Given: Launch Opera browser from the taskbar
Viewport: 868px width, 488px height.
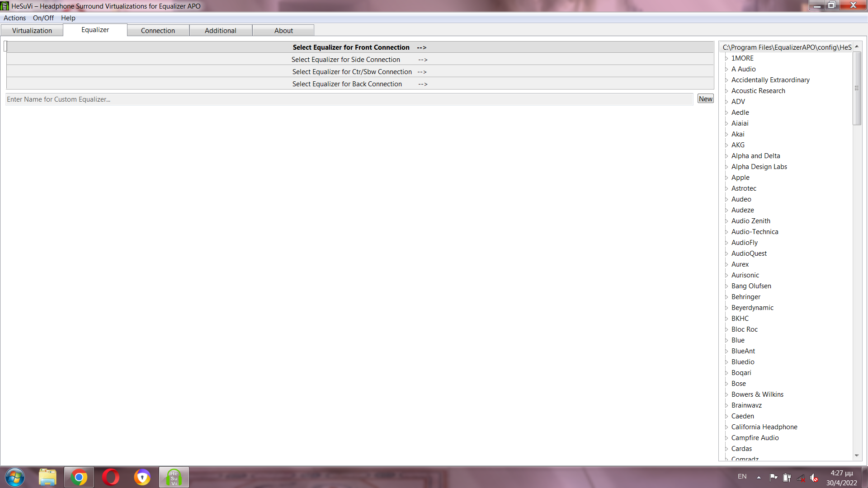Looking at the screenshot, I should (x=110, y=477).
